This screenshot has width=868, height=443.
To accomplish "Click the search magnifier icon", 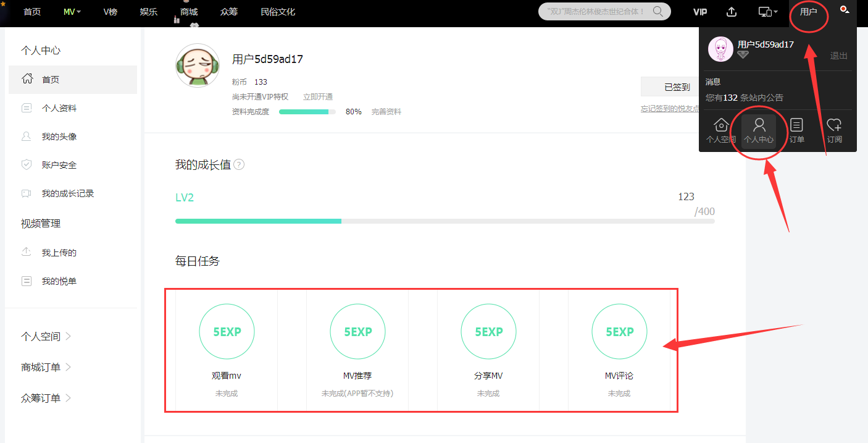I will (x=658, y=11).
